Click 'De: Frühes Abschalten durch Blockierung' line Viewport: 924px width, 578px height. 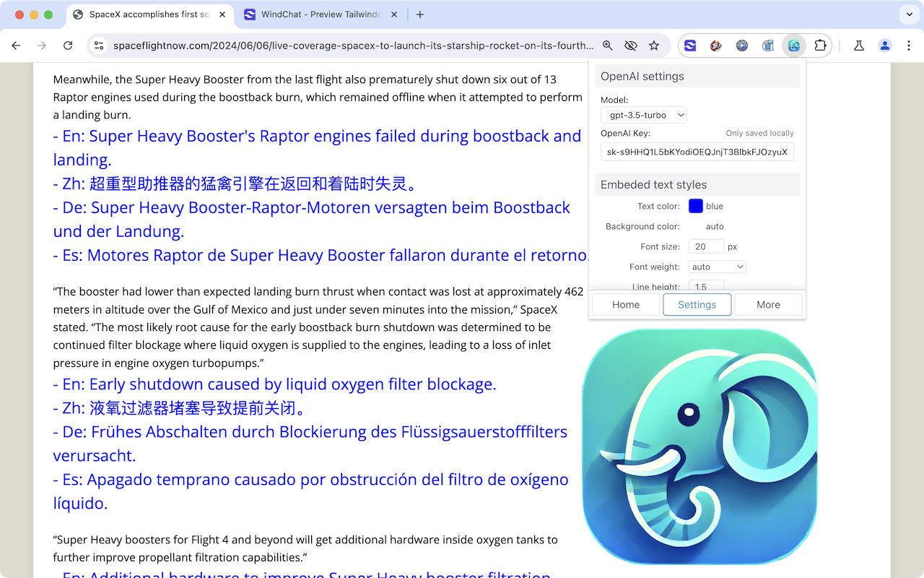click(310, 443)
